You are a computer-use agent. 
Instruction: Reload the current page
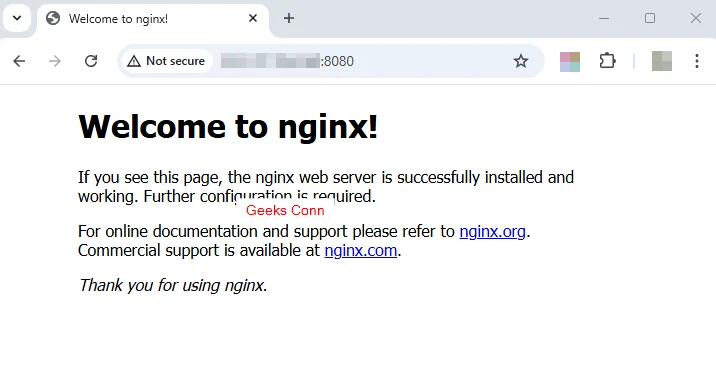pyautogui.click(x=91, y=61)
